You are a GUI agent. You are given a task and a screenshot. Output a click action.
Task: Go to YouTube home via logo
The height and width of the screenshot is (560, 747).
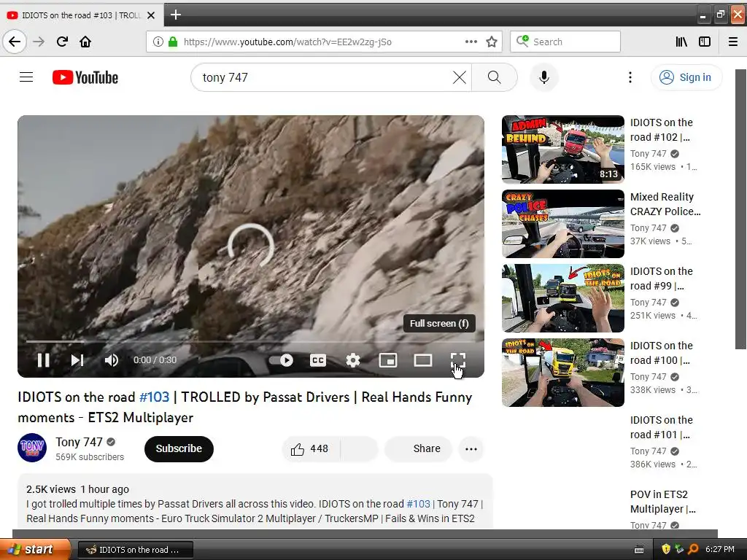point(85,77)
